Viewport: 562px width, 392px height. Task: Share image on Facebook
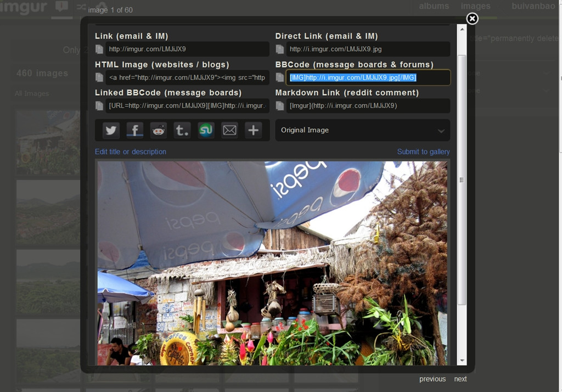click(135, 130)
